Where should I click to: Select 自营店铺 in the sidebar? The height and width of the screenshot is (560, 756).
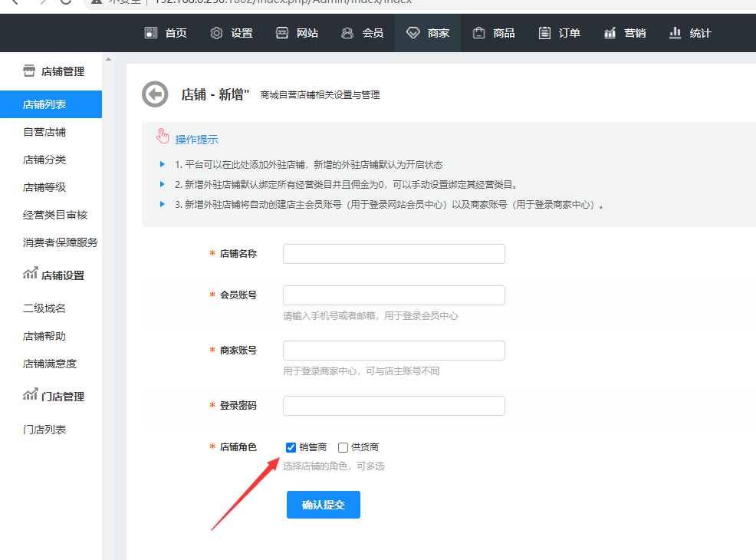(x=44, y=132)
